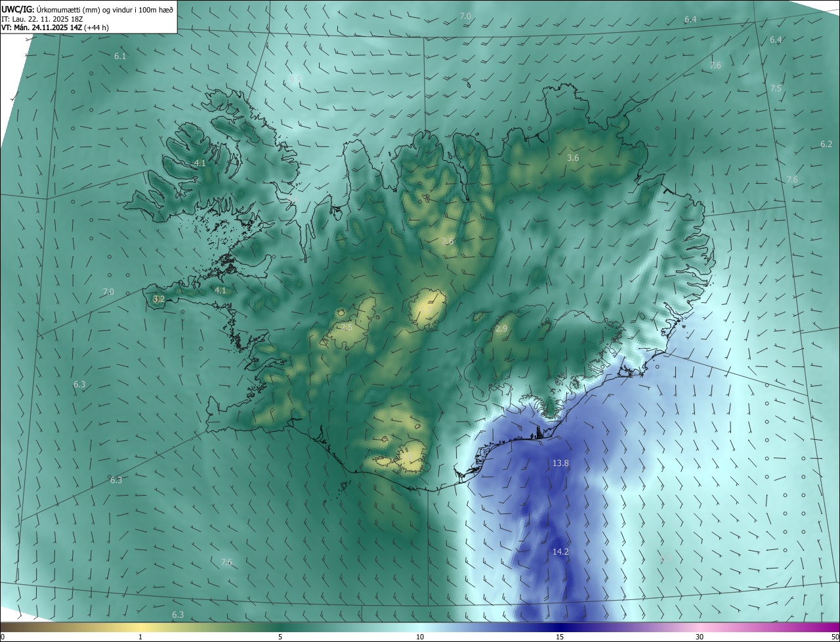This screenshot has width=840, height=642.
Task: Click the 6.1 value label on the map
Action: [x=120, y=56]
